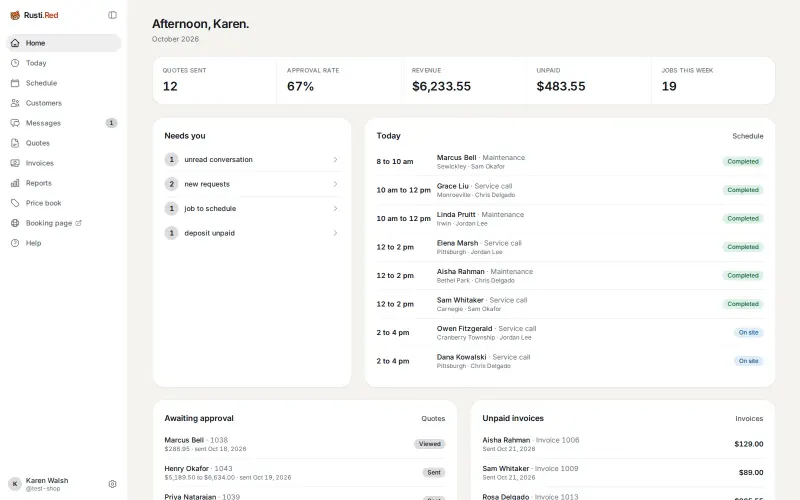Open Messages chat bubble icon
Image resolution: width=800 pixels, height=500 pixels.
pos(15,123)
